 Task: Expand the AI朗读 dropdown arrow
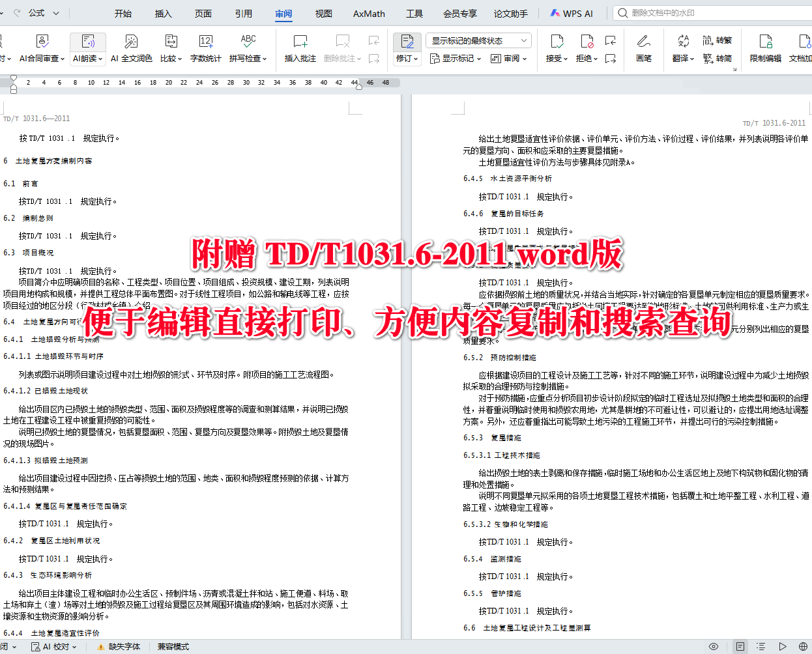pyautogui.click(x=101, y=59)
